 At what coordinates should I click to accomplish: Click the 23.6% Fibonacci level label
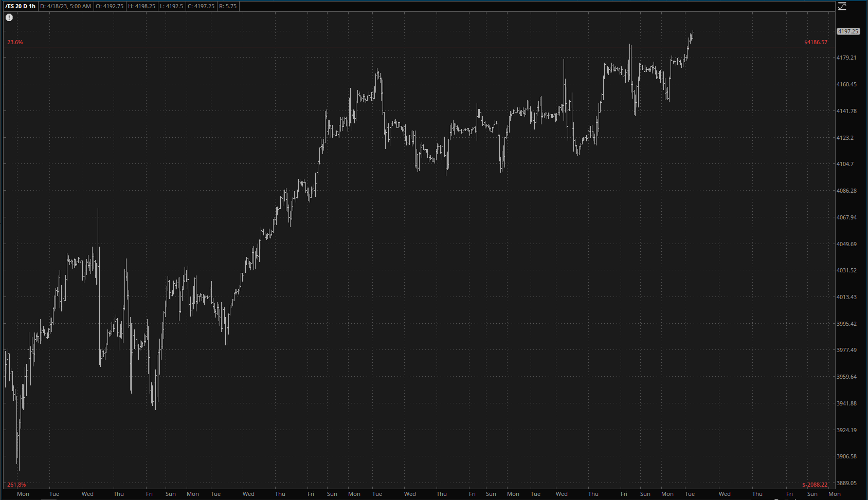tap(15, 42)
